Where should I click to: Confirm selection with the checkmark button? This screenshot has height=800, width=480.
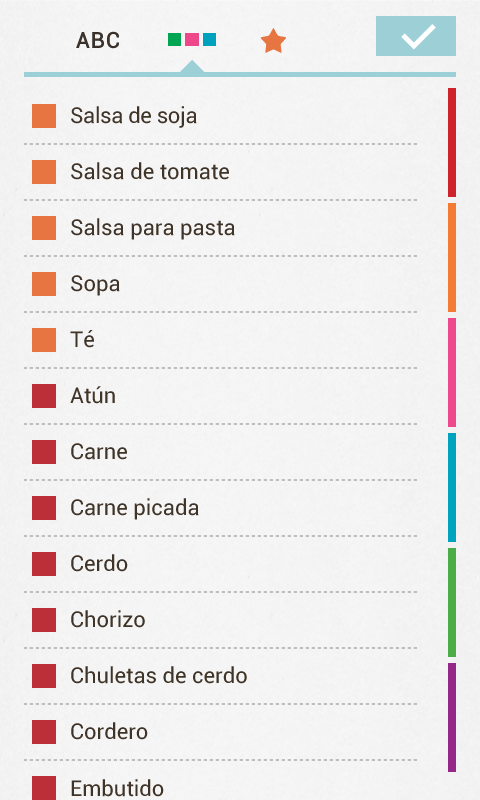click(x=416, y=36)
